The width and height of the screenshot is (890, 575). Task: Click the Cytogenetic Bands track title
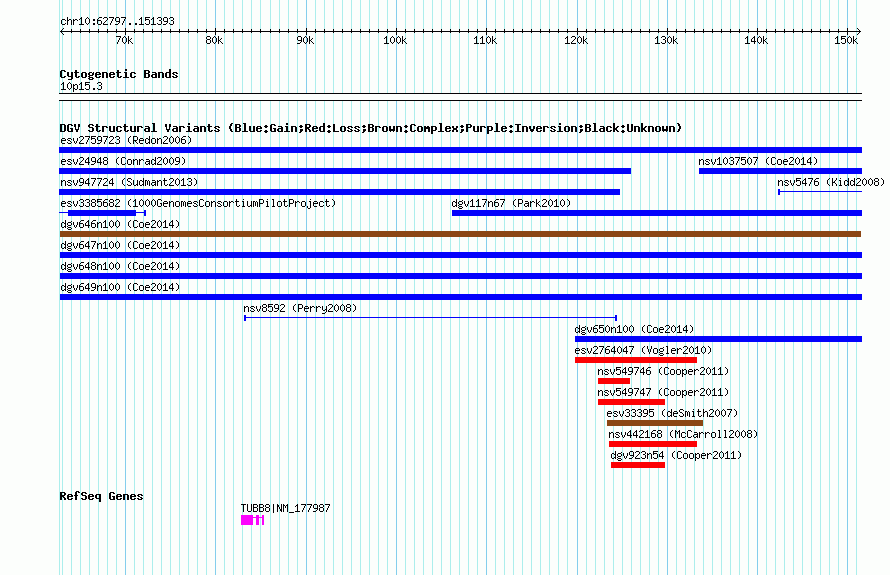(x=119, y=74)
